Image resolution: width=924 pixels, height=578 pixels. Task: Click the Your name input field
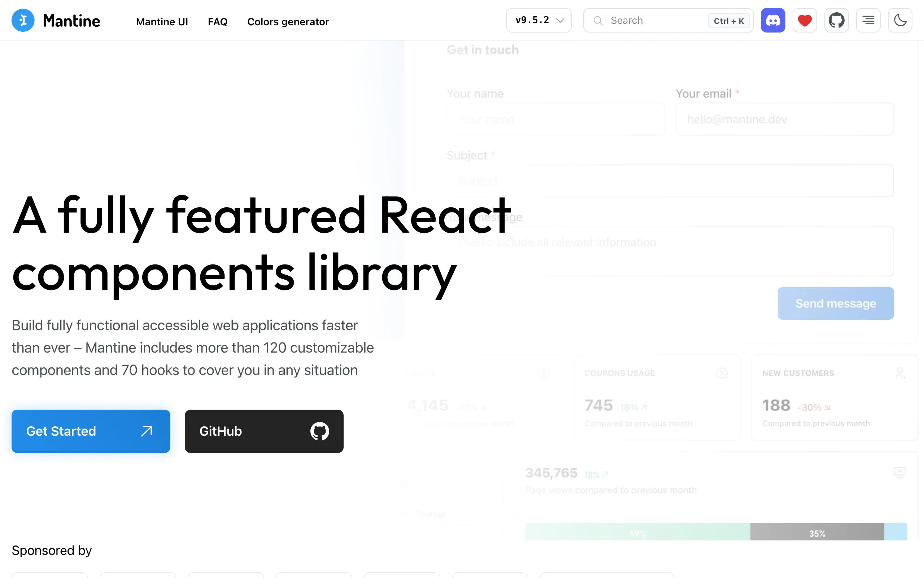555,119
